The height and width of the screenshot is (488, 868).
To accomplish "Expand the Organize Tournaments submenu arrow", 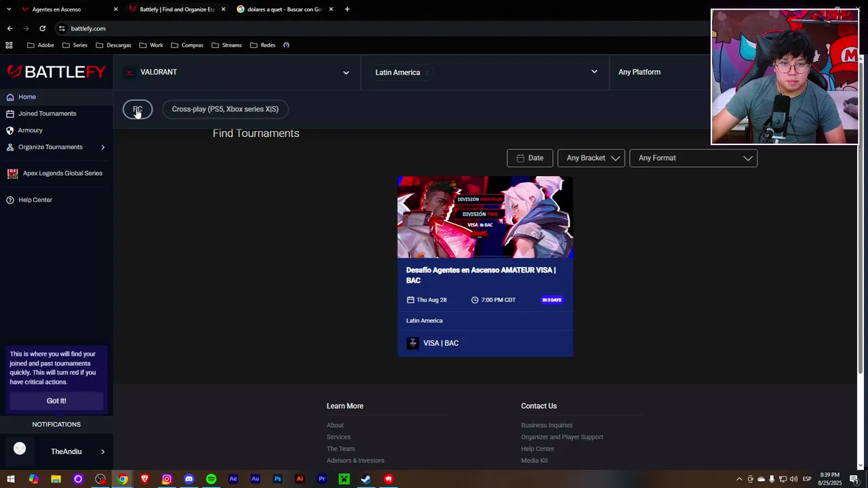I will coord(103,147).
